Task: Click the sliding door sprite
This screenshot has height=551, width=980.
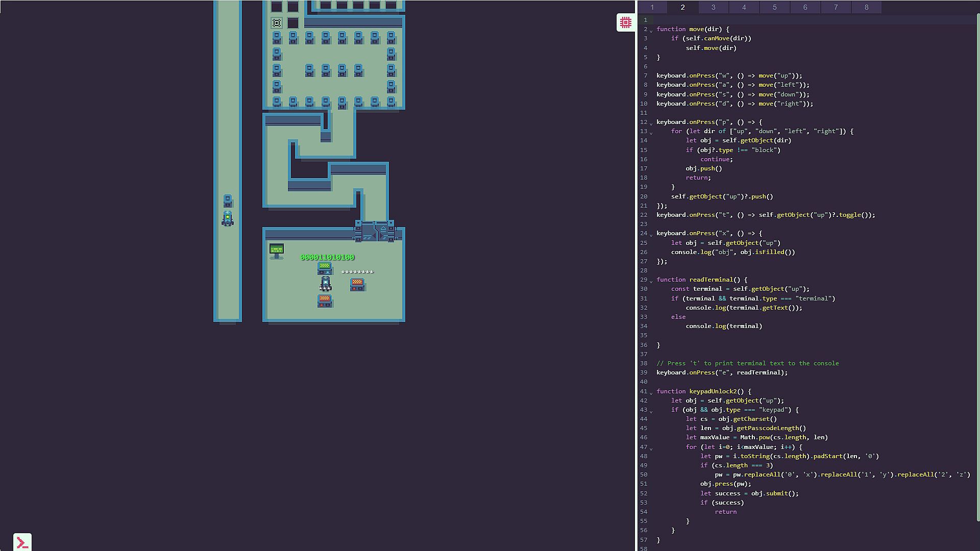Action: [x=375, y=232]
